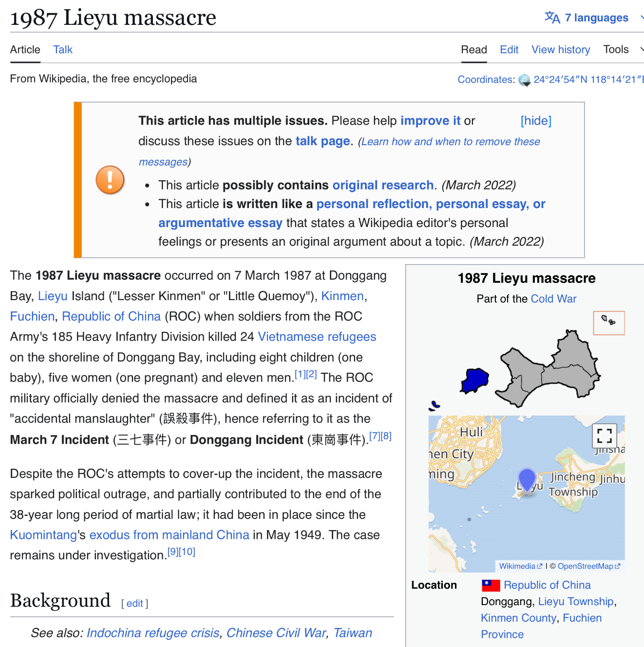The image size is (644, 647).
Task: Click 'exodus from mainland China' link
Action: (169, 534)
